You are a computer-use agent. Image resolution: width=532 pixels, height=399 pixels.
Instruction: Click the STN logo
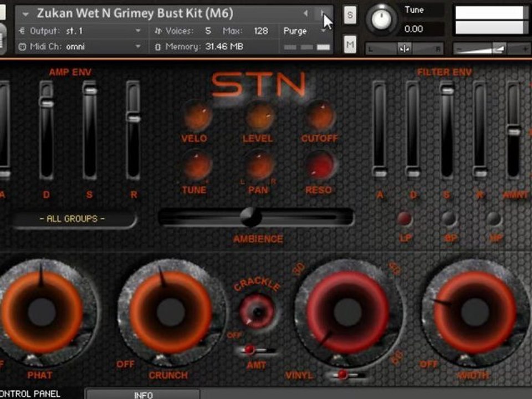point(259,84)
